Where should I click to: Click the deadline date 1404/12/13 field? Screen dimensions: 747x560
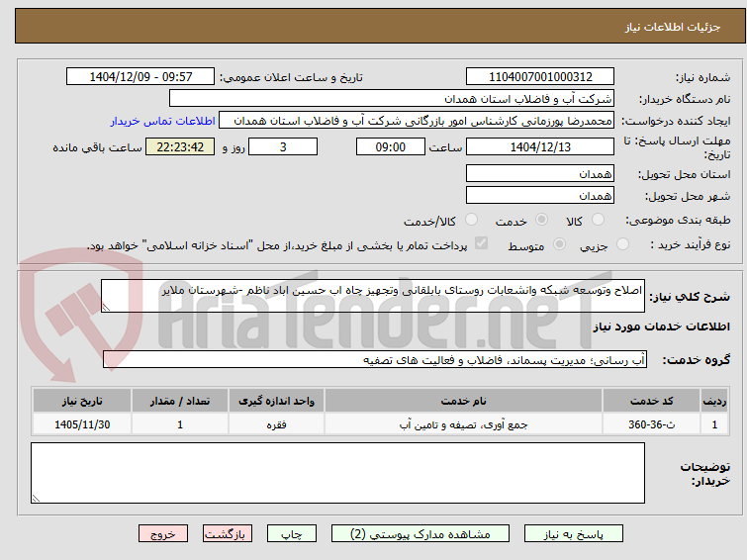coord(540,146)
